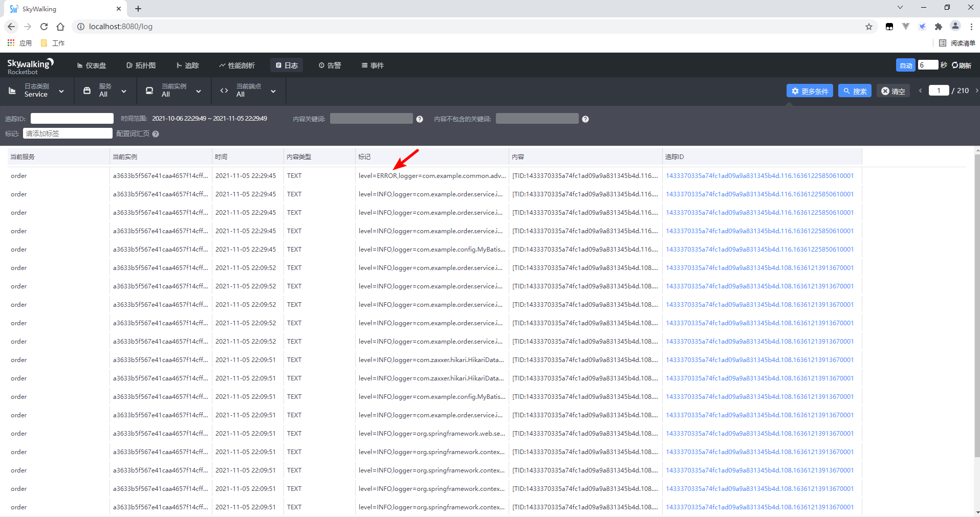The height and width of the screenshot is (517, 980).
Task: Expand the 日志类别 Service dropdown
Action: click(x=37, y=91)
